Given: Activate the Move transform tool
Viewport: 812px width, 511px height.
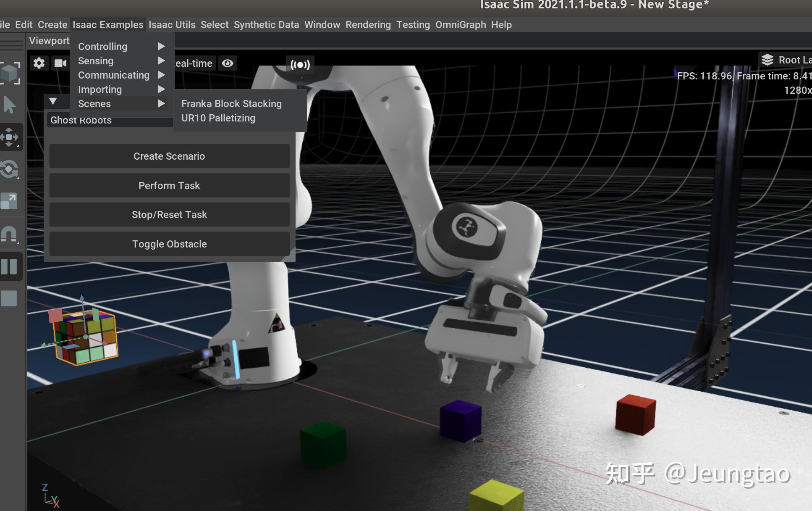Looking at the screenshot, I should [x=10, y=137].
